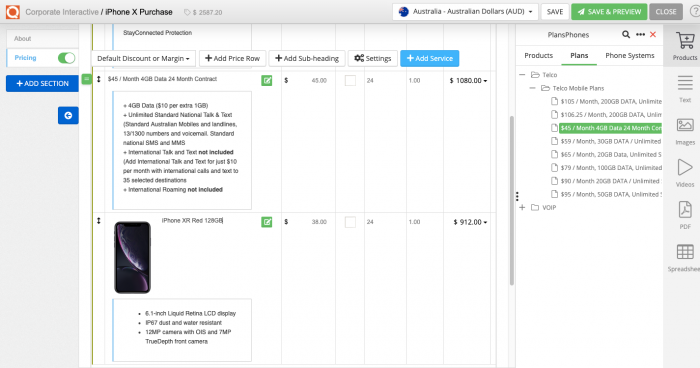The image size is (700, 368).
Task: Expand the VOIP folder in tree
Action: (x=522, y=208)
